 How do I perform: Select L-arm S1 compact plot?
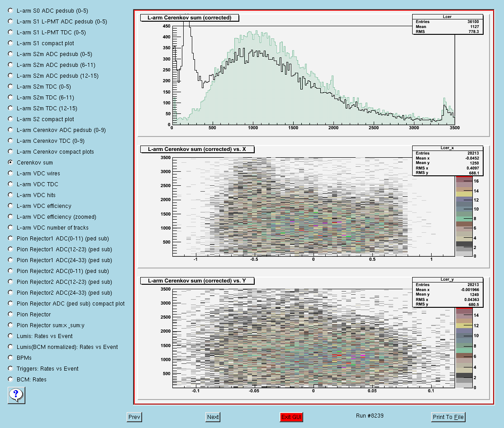pos(10,43)
